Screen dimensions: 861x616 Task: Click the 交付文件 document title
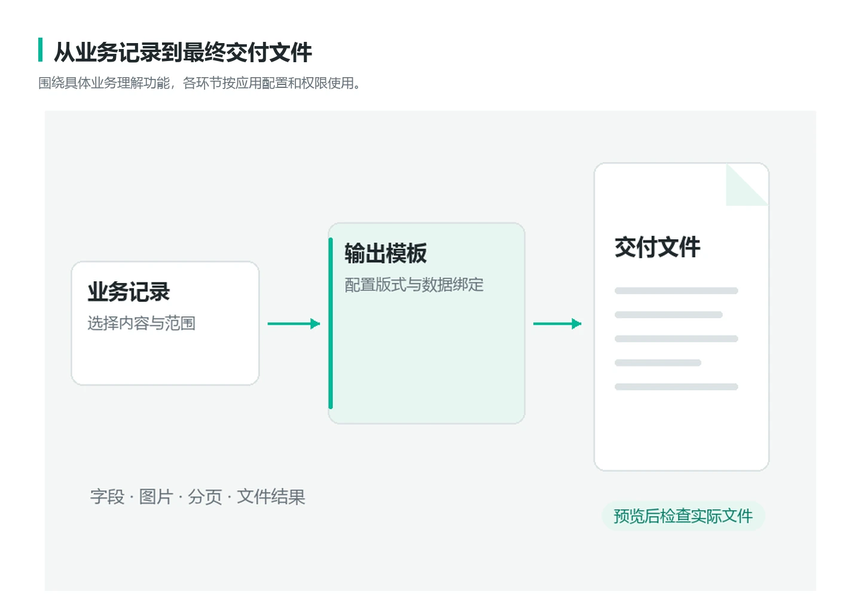point(657,247)
